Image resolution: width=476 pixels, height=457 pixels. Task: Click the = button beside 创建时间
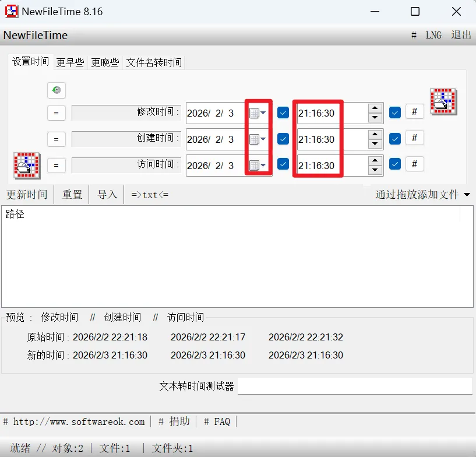(57, 139)
